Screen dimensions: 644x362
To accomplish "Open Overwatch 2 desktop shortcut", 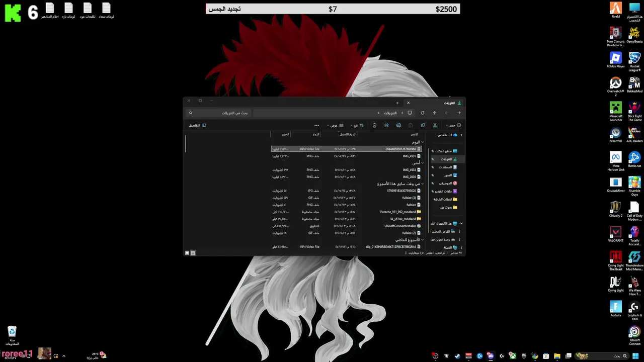I will pyautogui.click(x=616, y=86).
